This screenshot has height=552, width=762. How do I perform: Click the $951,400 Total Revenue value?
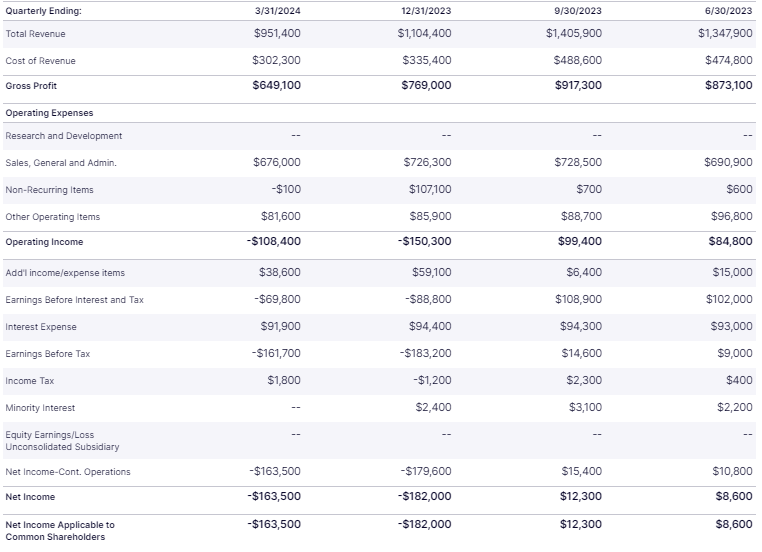pos(277,34)
